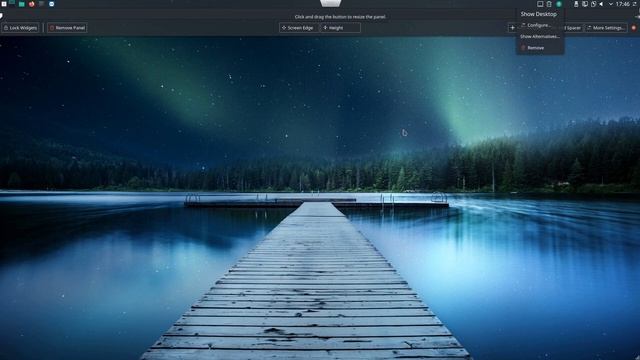Image resolution: width=640 pixels, height=360 pixels.
Task: Click the tray icon just left of the speaker
Action: click(x=593, y=4)
